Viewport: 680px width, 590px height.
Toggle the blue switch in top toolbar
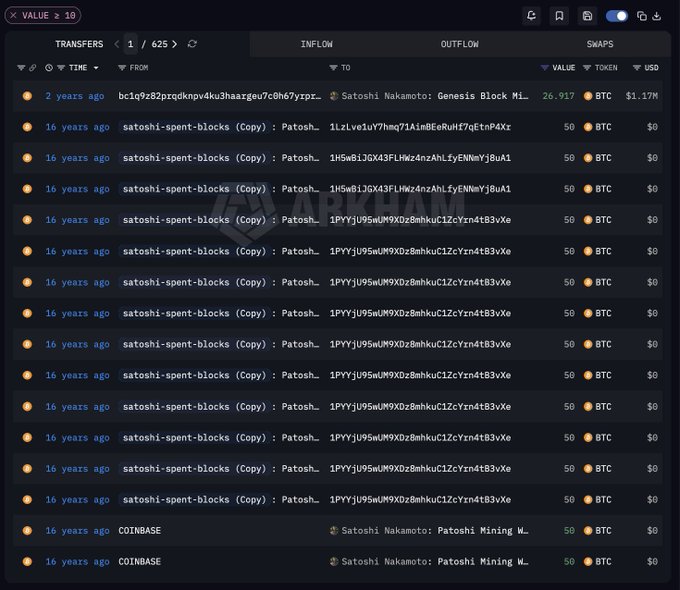(x=617, y=16)
